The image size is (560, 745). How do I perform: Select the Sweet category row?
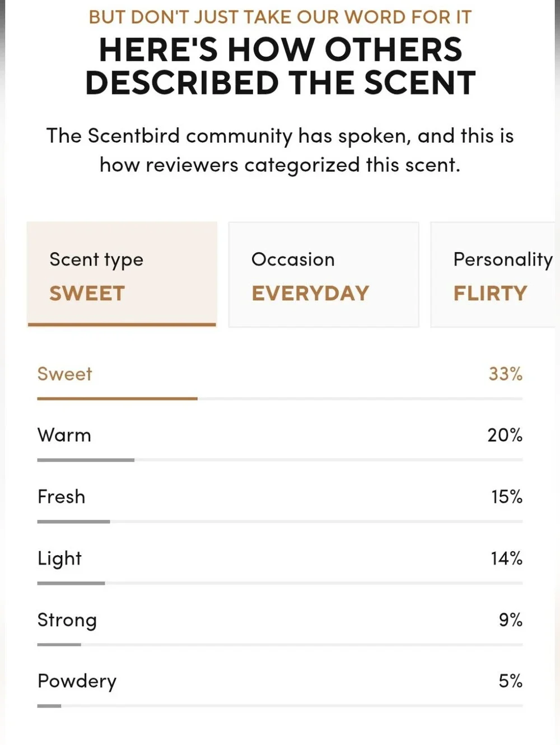(x=280, y=380)
